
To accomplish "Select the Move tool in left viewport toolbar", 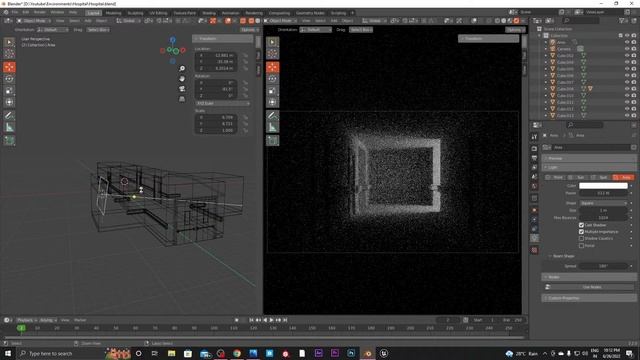I will [x=9, y=67].
